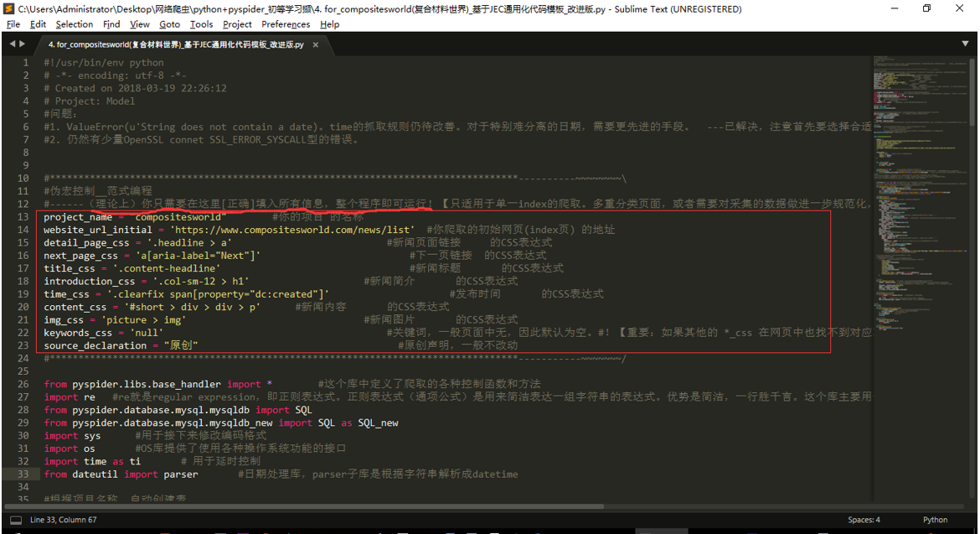Place cursor on the compositesworld.com URL string
This screenshot has height=534, width=980.
point(293,230)
